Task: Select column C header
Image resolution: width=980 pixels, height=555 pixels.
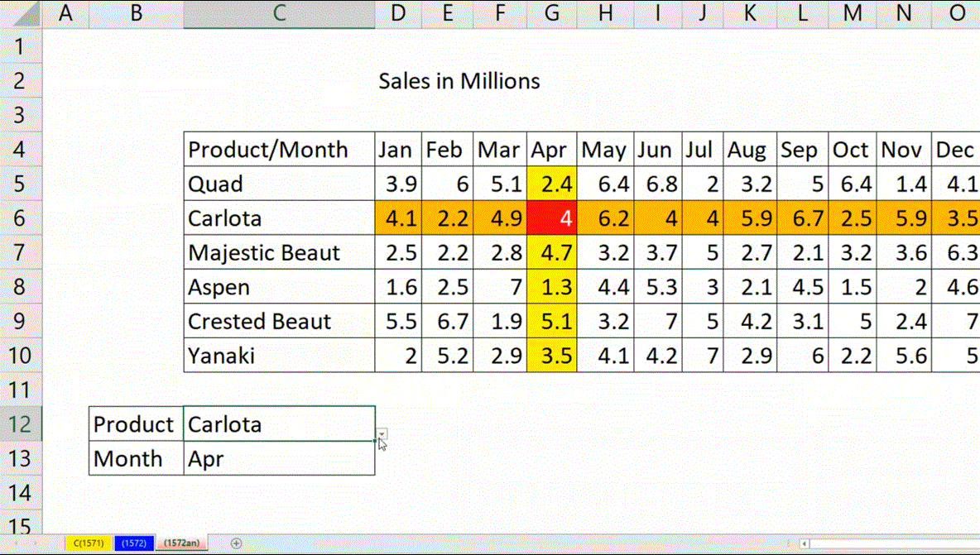Action: 280,14
